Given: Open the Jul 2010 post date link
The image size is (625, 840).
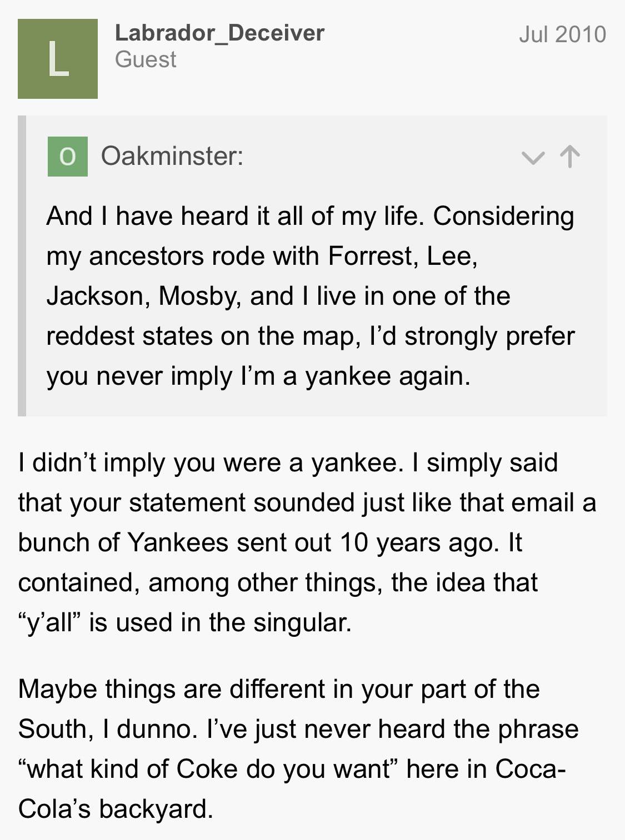Looking at the screenshot, I should (x=562, y=34).
